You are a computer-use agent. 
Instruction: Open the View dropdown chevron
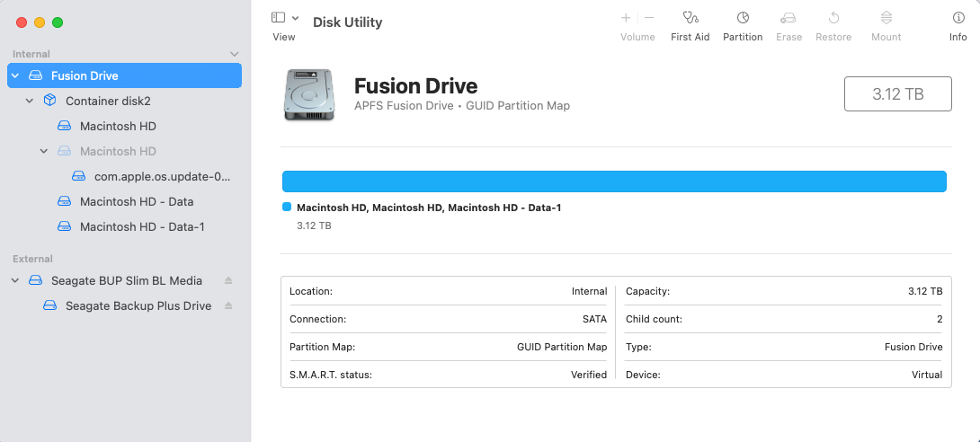click(295, 18)
